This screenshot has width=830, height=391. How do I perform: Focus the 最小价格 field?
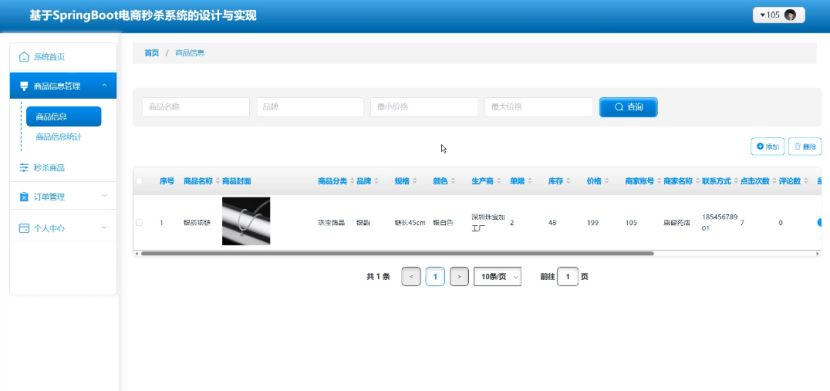tap(424, 107)
